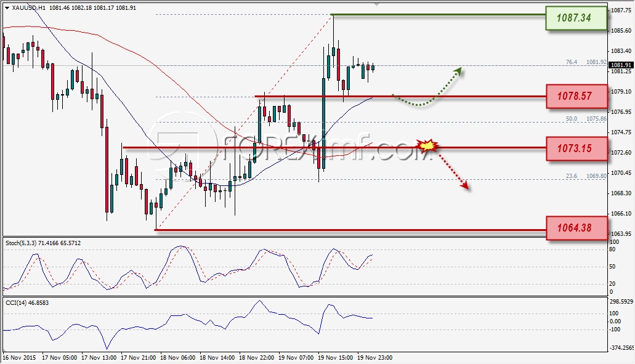Click the green dotted upward arrow head
Screen dimensions: 635x364
point(458,71)
